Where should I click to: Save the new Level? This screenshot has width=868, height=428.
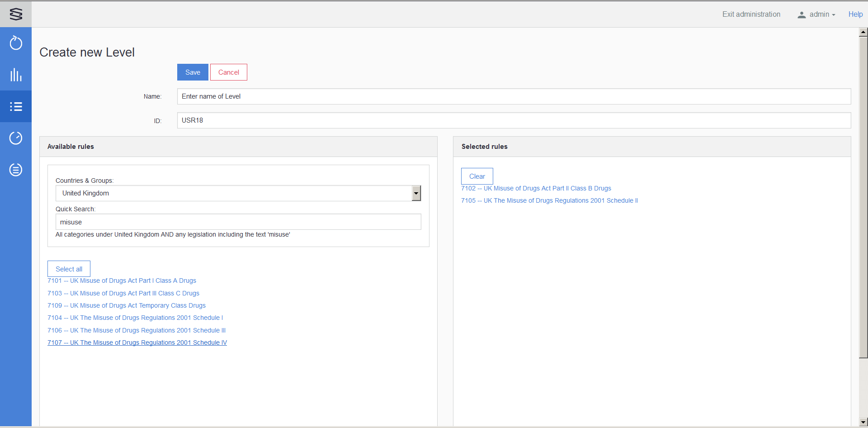(193, 72)
